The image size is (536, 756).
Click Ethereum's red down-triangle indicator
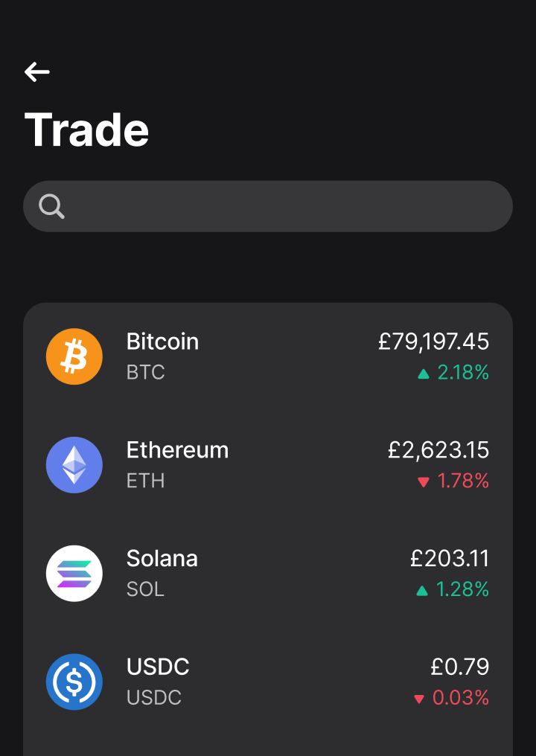tap(424, 482)
